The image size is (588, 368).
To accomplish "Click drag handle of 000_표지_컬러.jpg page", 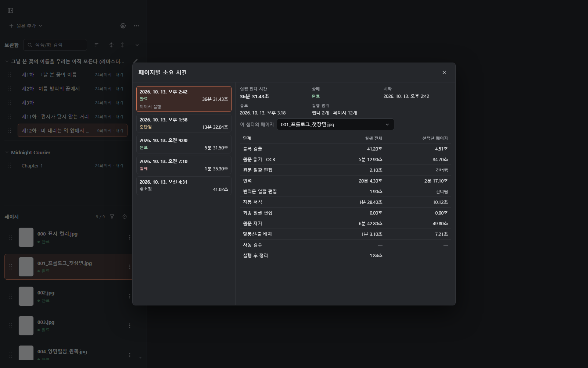I will coord(10,237).
